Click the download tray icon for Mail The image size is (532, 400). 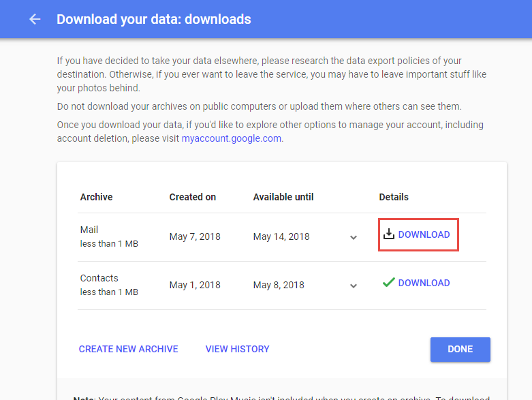(389, 234)
